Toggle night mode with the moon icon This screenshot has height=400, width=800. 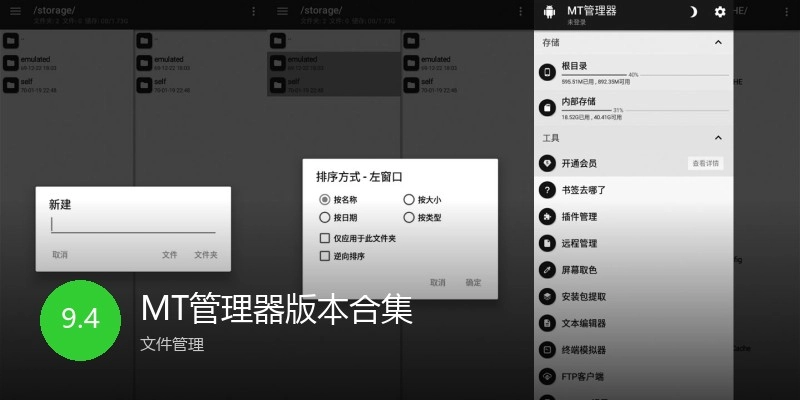(692, 12)
